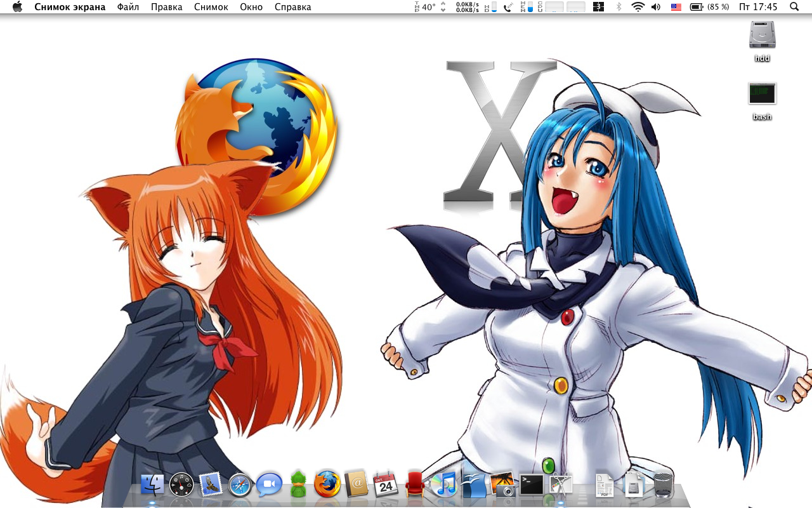This screenshot has width=812, height=508.
Task: Open iCal calendar icon in Dock
Action: point(386,485)
